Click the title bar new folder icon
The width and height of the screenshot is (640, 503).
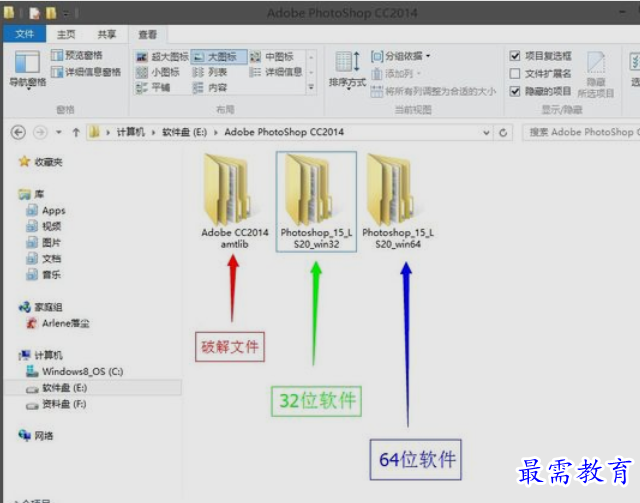[51, 13]
